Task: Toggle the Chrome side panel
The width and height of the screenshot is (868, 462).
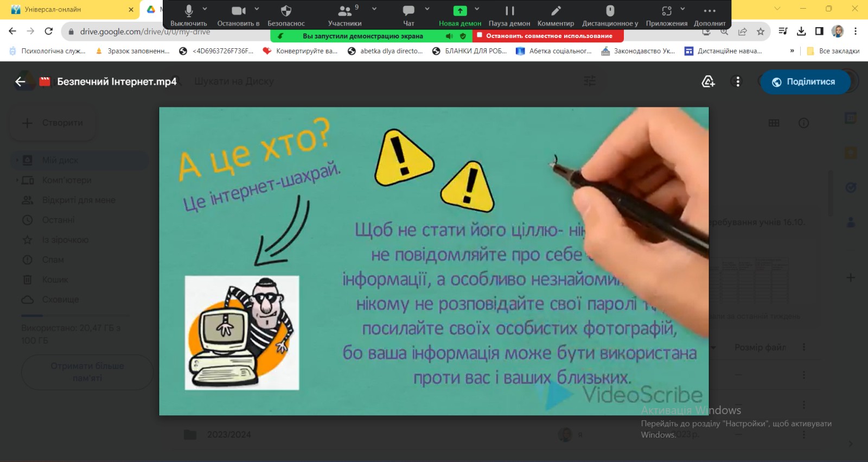Action: pyautogui.click(x=819, y=31)
